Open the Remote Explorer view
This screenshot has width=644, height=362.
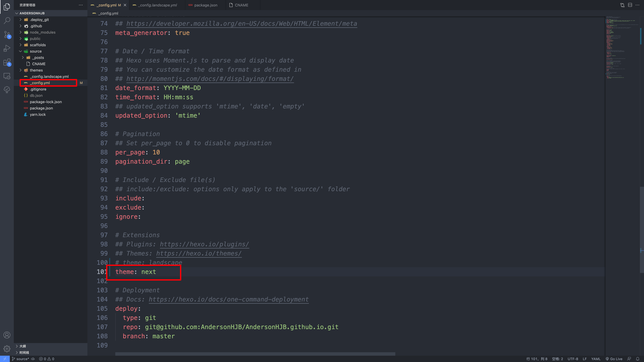click(x=7, y=76)
